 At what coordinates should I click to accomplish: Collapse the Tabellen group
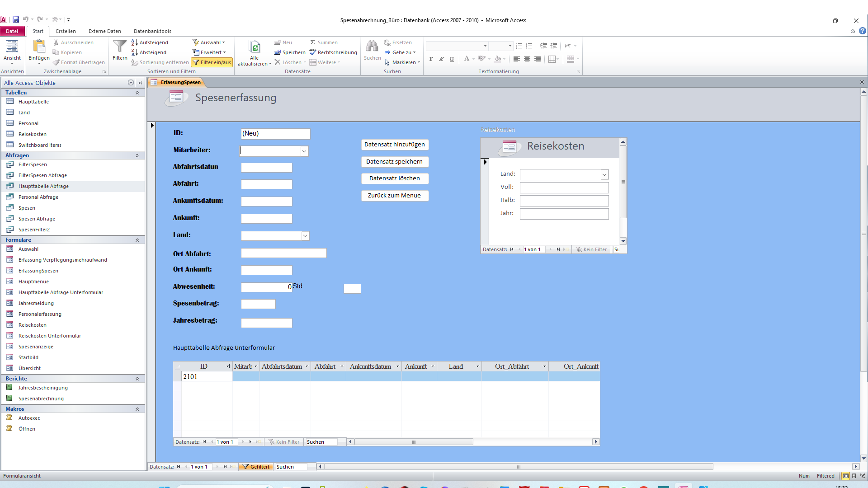pos(137,93)
